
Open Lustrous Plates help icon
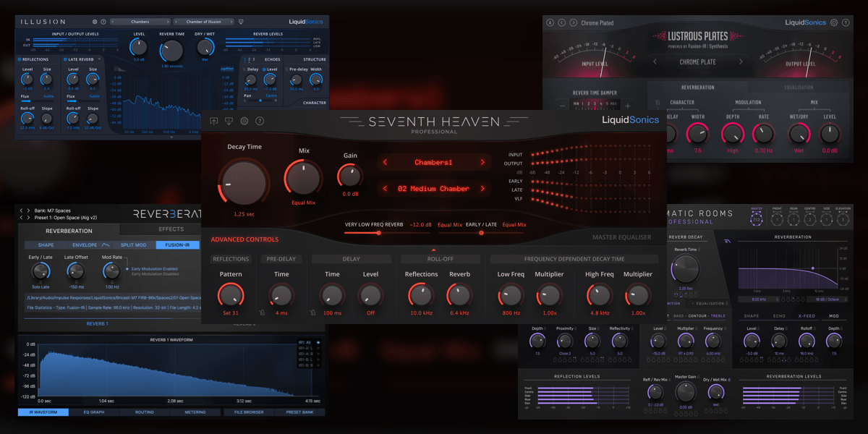tap(847, 22)
